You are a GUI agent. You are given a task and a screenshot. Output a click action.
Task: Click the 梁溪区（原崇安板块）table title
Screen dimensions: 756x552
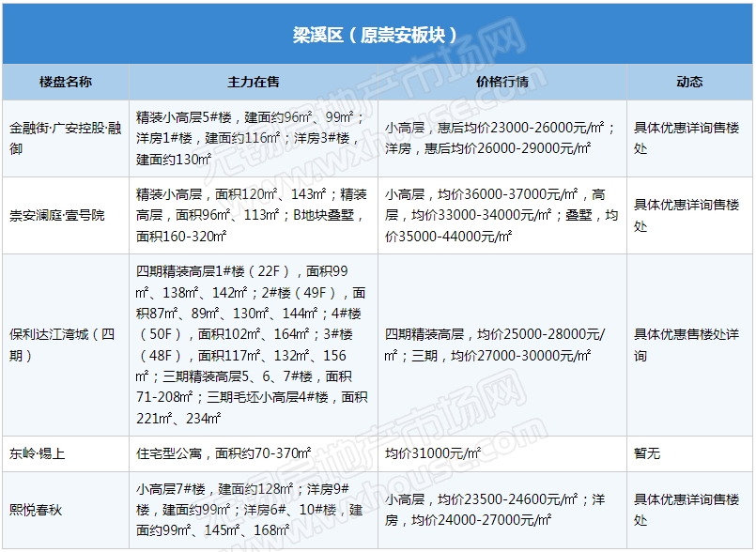tap(377, 35)
